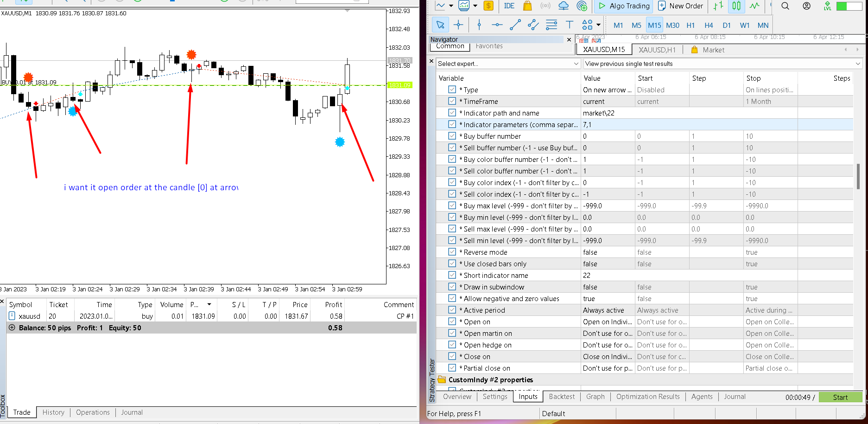Open the templates dropdown arrow
The height and width of the screenshot is (424, 868).
click(x=475, y=6)
